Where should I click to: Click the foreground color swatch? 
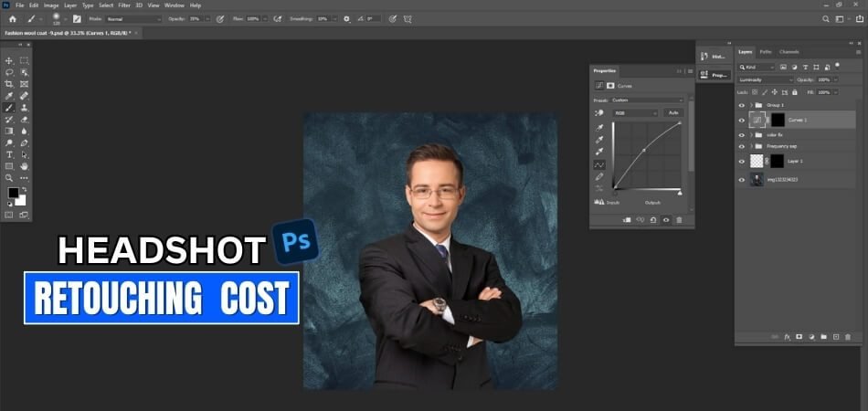click(14, 193)
